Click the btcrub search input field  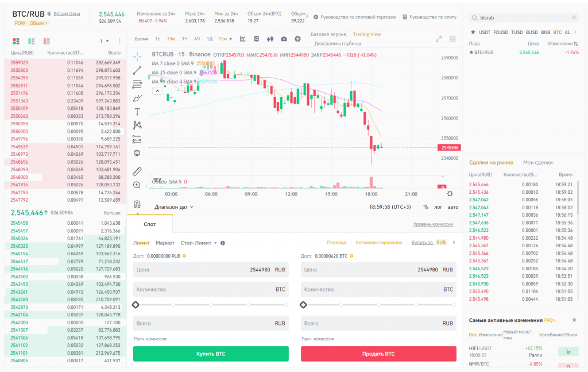[523, 18]
